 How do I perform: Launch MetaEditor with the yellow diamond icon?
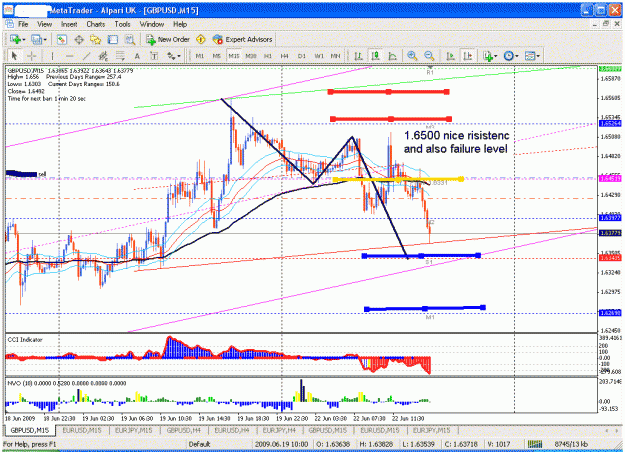click(201, 39)
